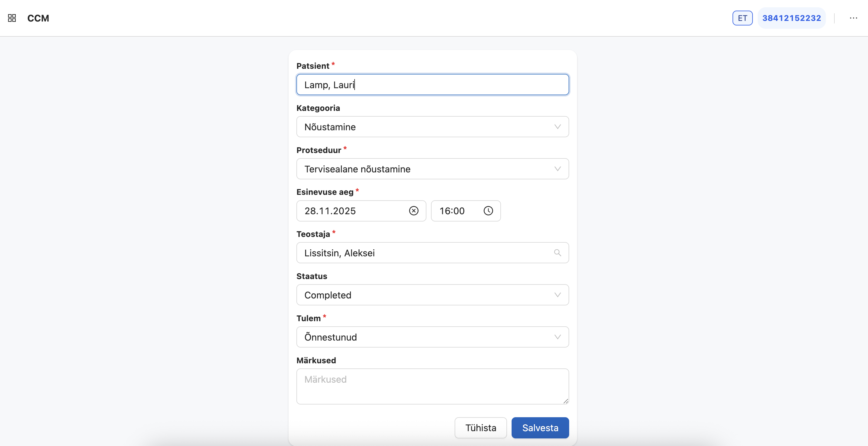Screen dimensions: 868x446
Task: Select the date field showing 28.11.2025
Action: pos(350,211)
